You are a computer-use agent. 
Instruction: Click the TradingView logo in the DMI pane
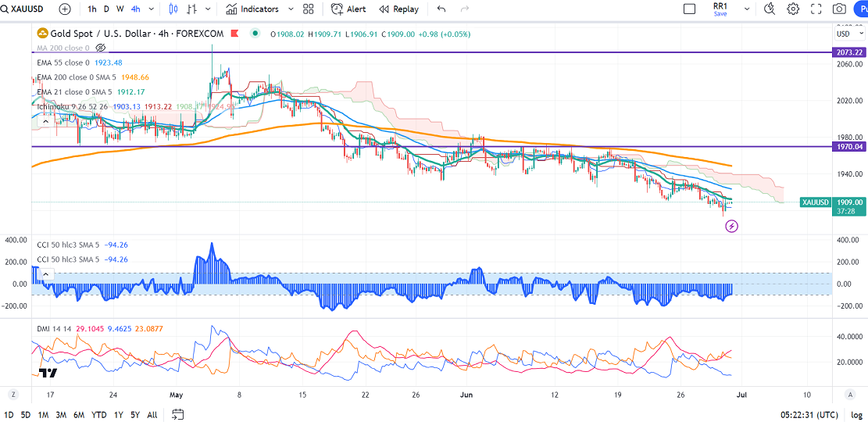coord(48,373)
